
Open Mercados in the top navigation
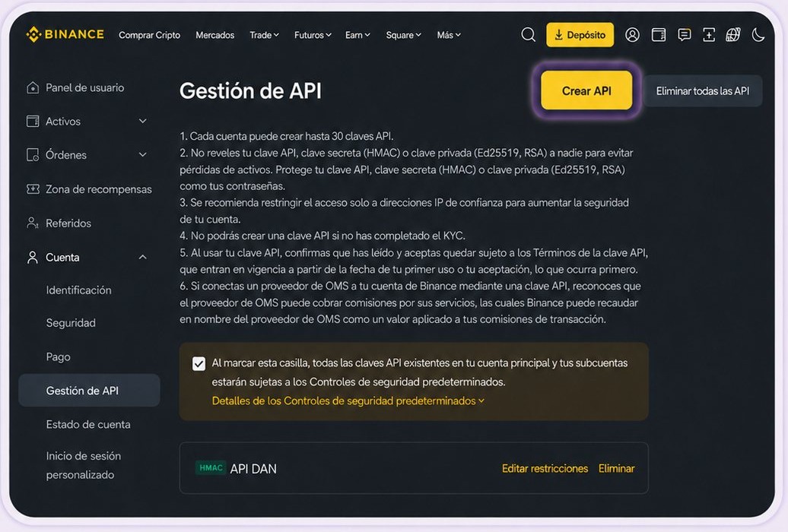coord(214,35)
